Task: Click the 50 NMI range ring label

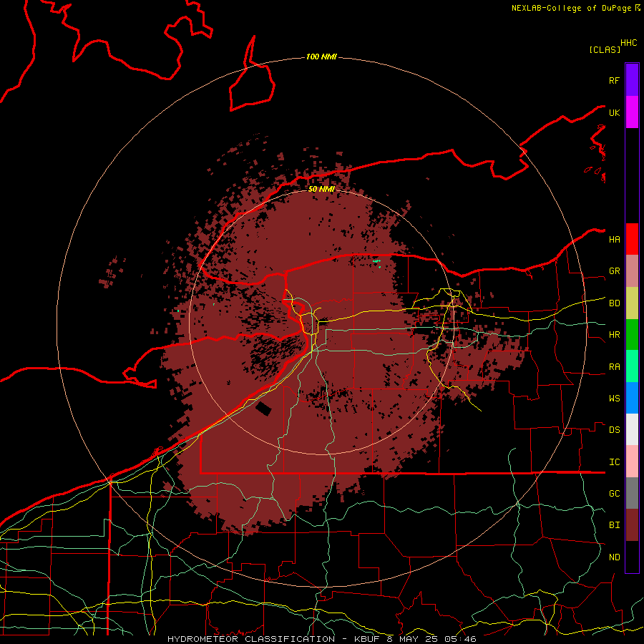Action: point(321,189)
